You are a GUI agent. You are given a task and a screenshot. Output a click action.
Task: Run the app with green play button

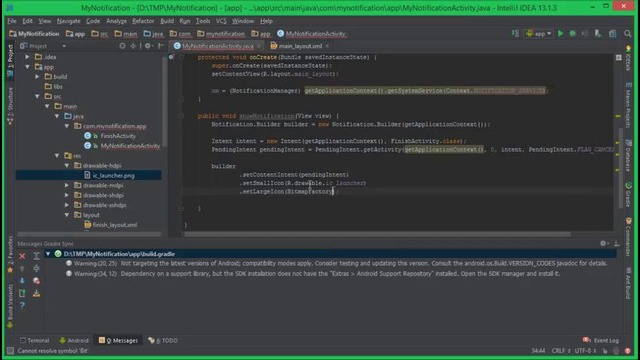tap(560, 34)
